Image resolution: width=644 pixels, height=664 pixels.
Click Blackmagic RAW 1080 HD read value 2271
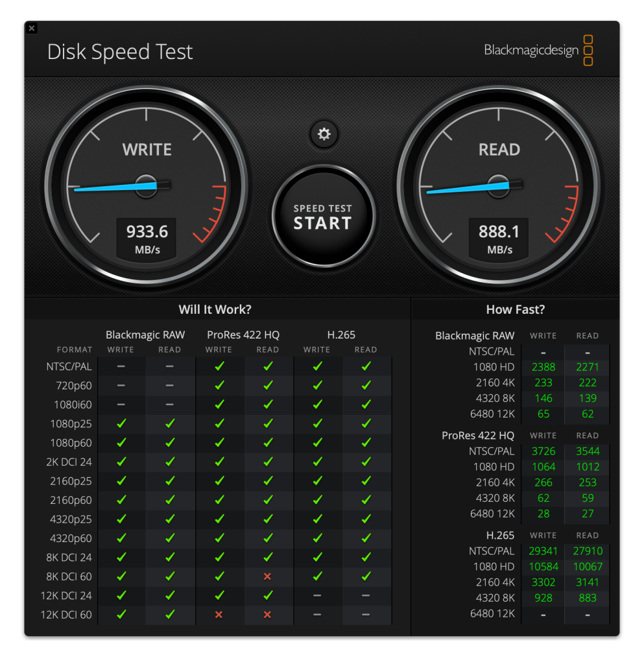tap(588, 367)
